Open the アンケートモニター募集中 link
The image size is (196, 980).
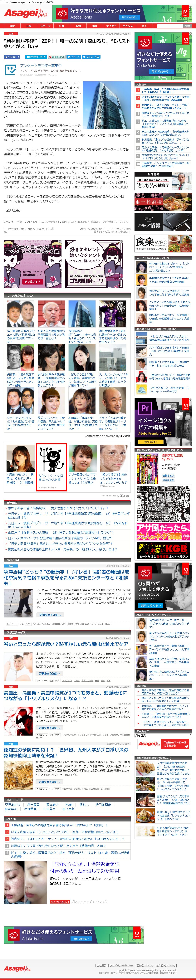point(41,66)
